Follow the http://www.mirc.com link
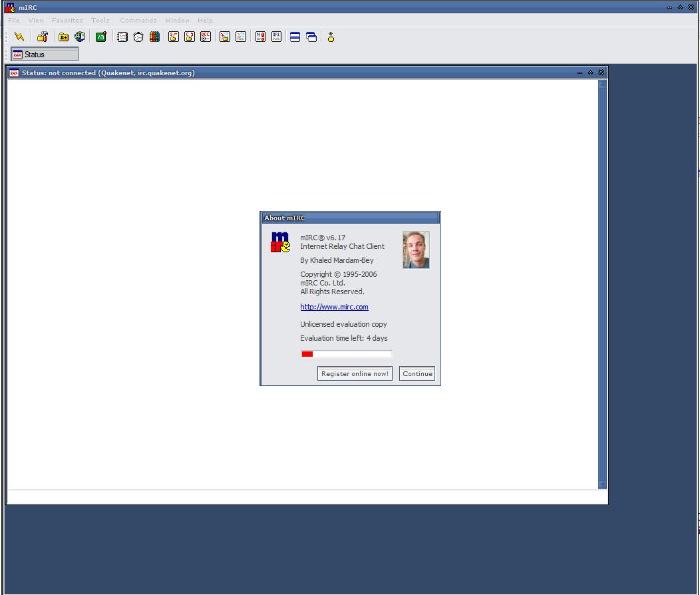700x595 pixels. click(x=335, y=307)
